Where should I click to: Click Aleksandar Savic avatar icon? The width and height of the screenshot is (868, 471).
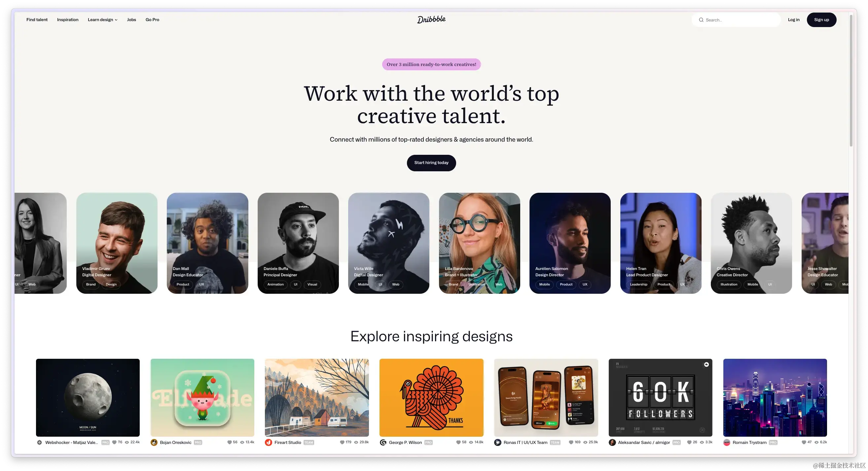[612, 442]
